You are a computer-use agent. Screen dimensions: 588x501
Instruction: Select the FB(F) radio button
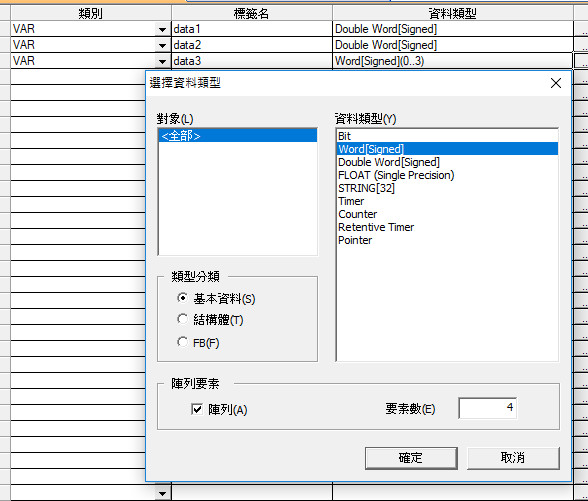(182, 342)
